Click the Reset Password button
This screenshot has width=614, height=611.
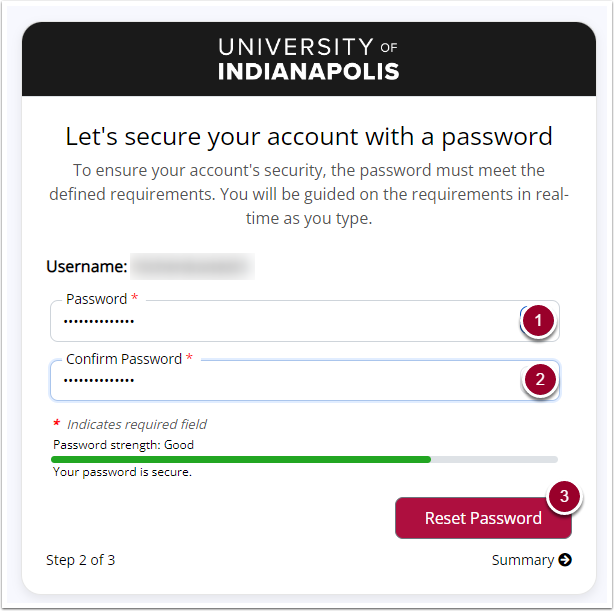[x=483, y=518]
